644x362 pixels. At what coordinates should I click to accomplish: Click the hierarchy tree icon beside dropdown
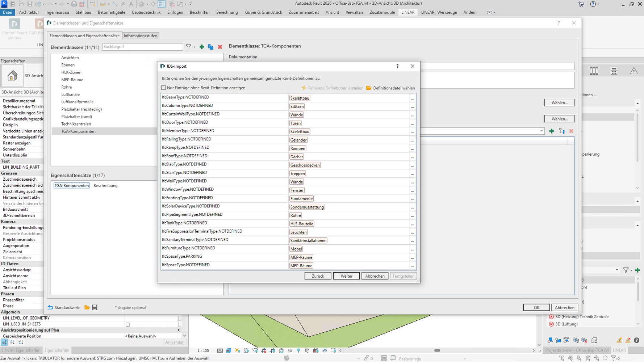tap(562, 131)
